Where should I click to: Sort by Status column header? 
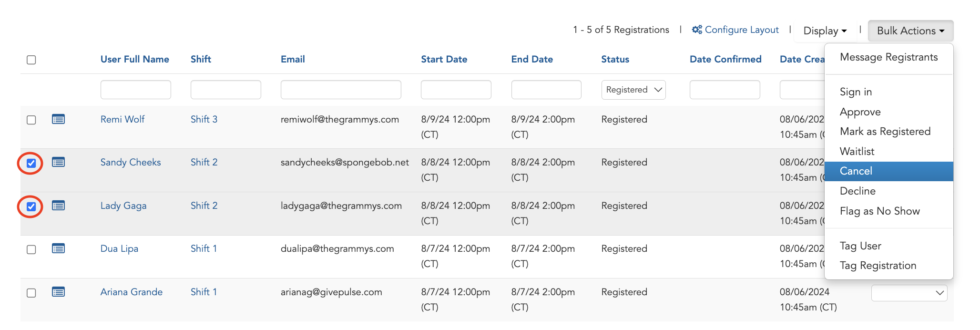click(x=615, y=59)
